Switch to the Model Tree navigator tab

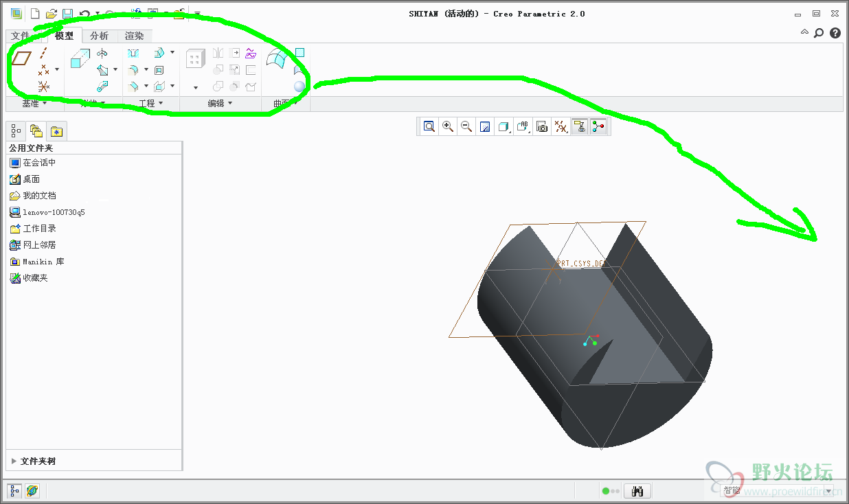point(16,130)
